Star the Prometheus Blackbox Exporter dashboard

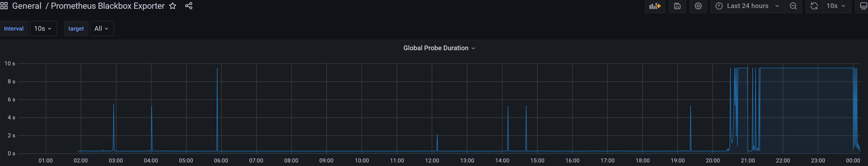(173, 6)
